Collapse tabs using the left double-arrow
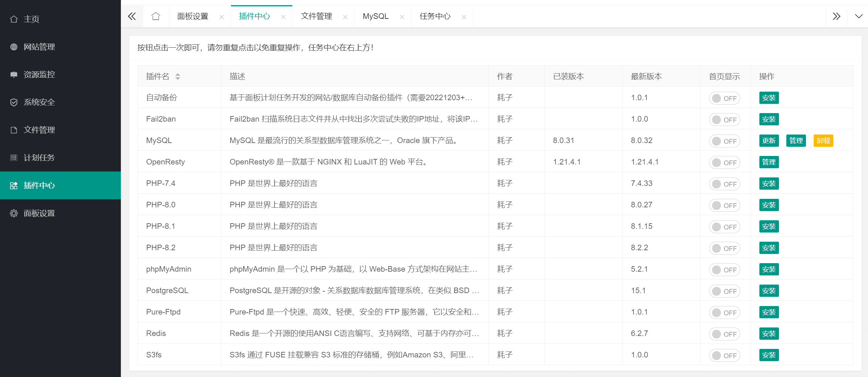Viewport: 868px width, 377px height. [132, 16]
